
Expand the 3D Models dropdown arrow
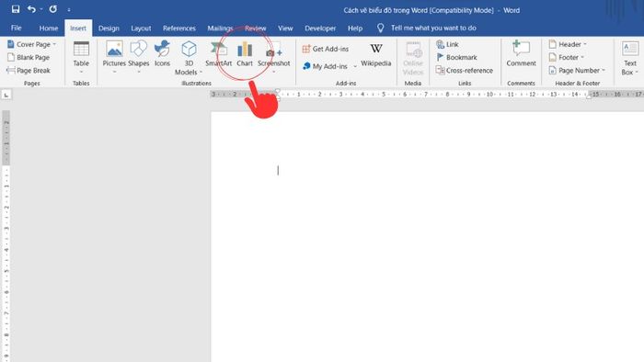pos(201,73)
